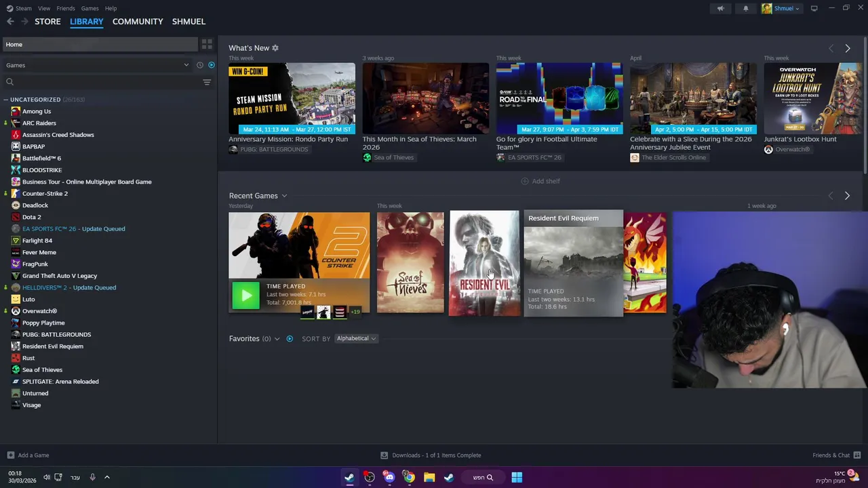The height and width of the screenshot is (488, 868).
Task: Expand the taskbar hidden icons chevron
Action: [107, 477]
